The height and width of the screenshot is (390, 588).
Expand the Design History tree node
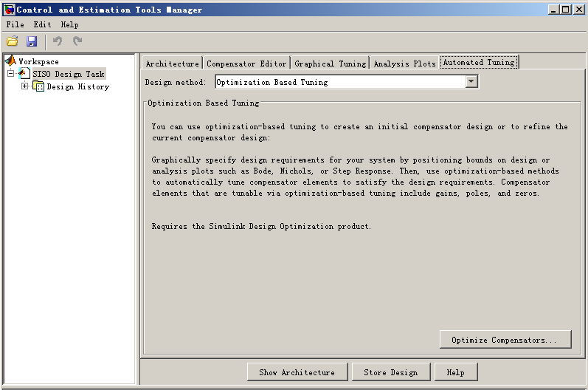tap(25, 86)
